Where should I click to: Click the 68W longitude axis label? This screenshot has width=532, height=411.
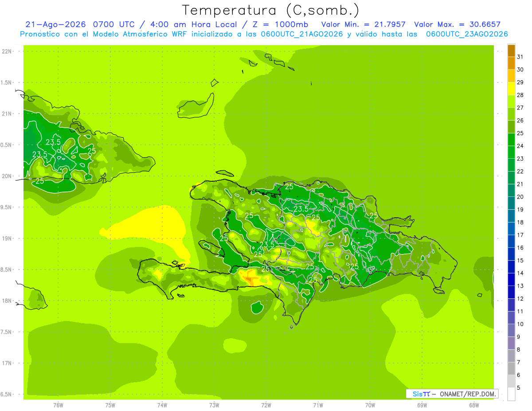[x=473, y=405]
